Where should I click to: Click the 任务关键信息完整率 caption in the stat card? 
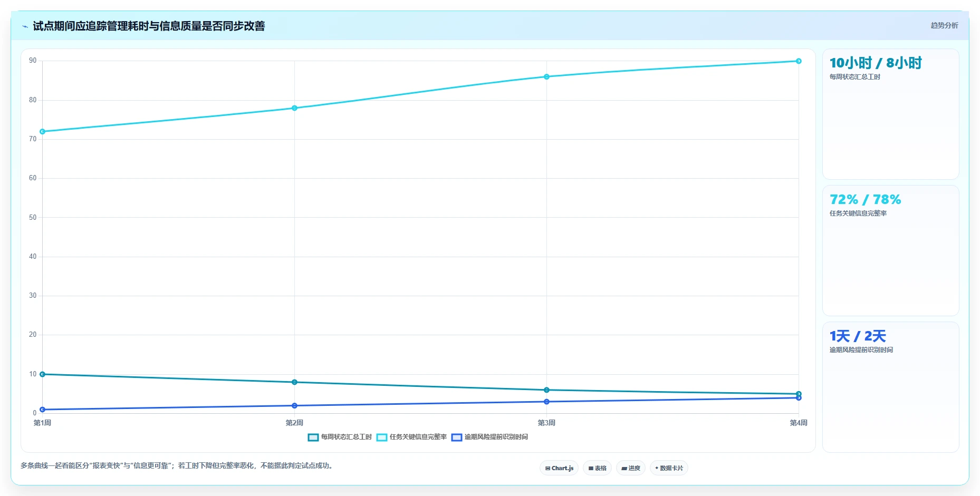click(858, 213)
